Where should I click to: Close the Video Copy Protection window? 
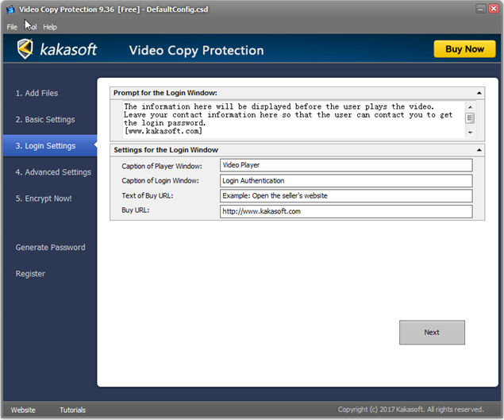click(494, 9)
